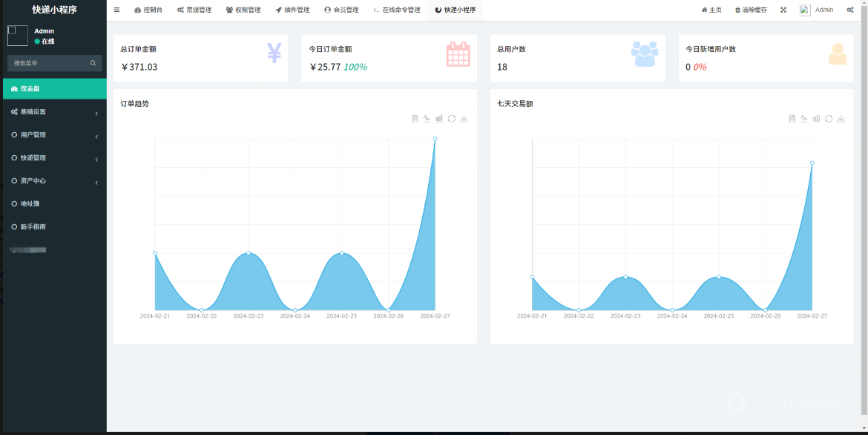Switch to the 插件管理 top tab
This screenshot has height=435, width=868.
point(292,10)
